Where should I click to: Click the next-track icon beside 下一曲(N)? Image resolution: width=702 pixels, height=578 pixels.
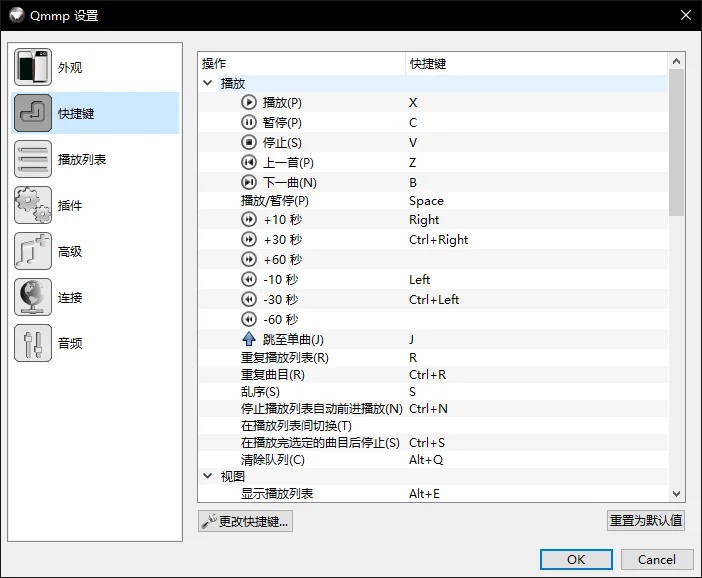(249, 182)
